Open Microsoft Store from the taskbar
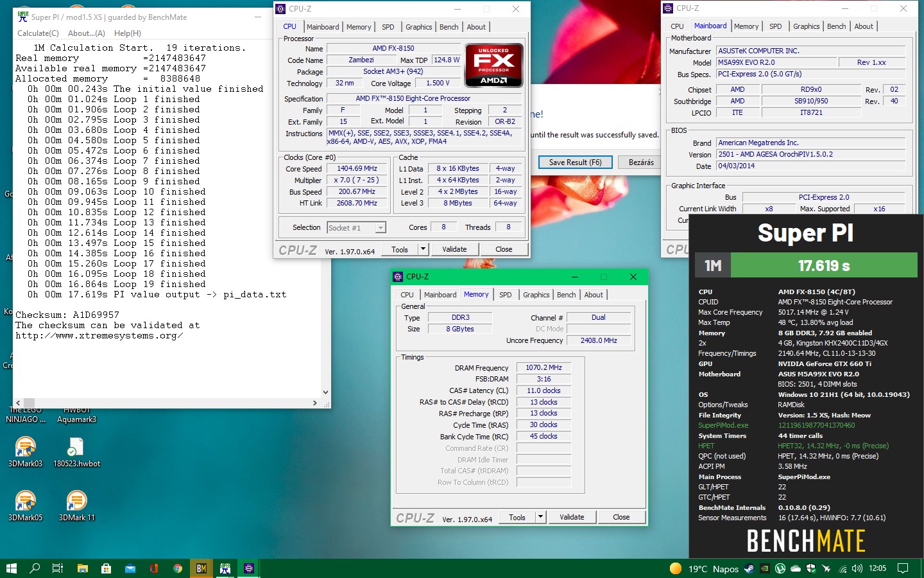Image resolution: width=924 pixels, height=578 pixels. pyautogui.click(x=107, y=568)
